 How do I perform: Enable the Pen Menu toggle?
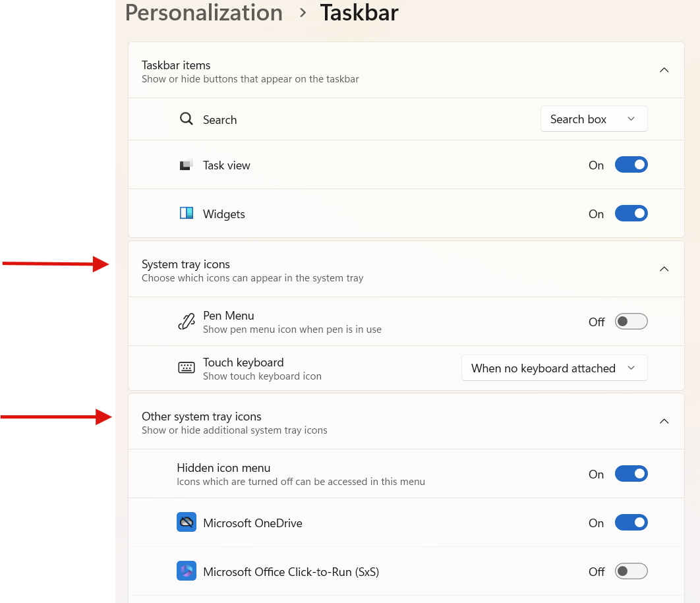631,321
